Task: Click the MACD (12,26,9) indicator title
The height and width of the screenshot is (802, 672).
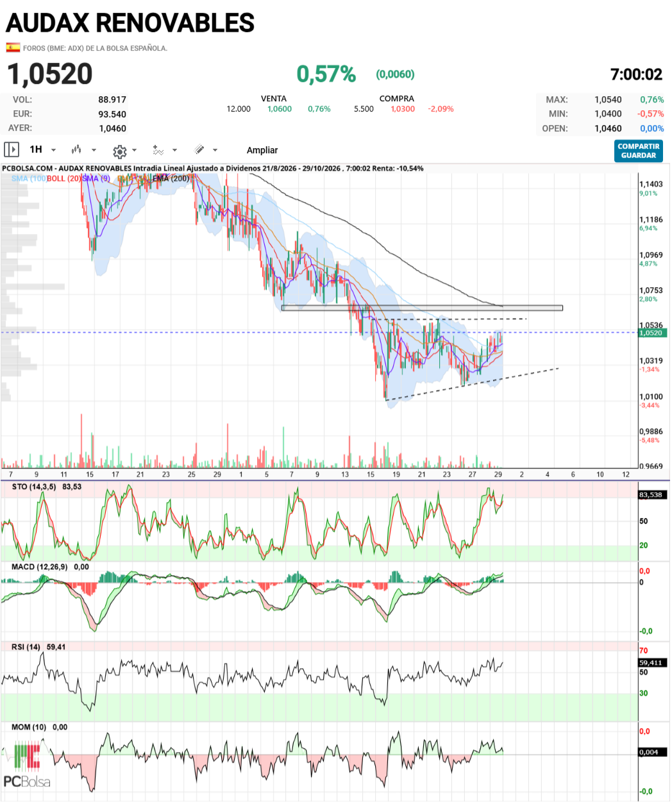Action: pos(40,567)
